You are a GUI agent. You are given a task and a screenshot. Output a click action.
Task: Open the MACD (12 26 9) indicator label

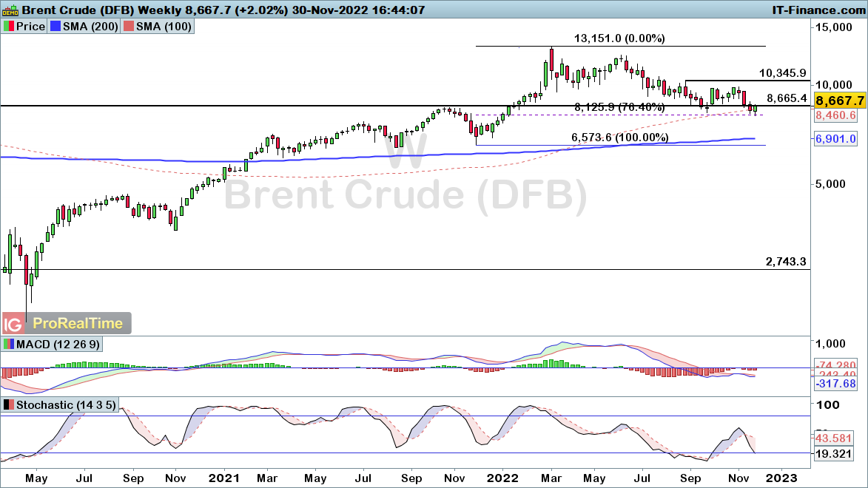52,344
